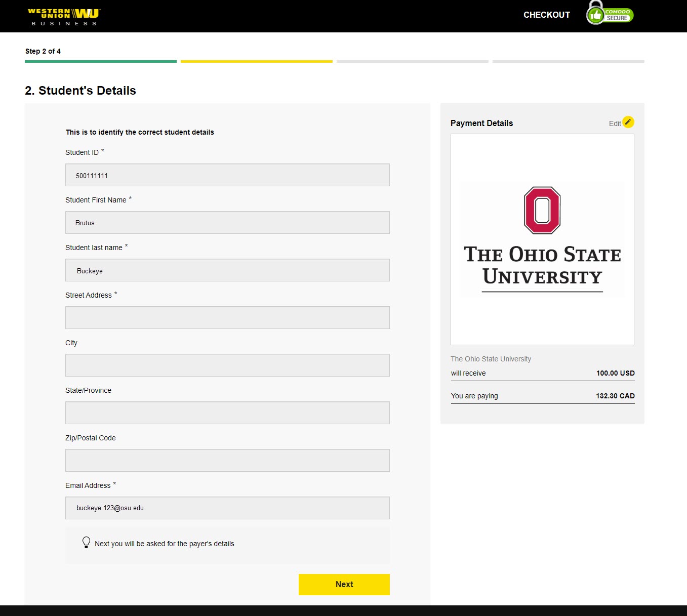This screenshot has width=687, height=616.
Task: Focus the Zip/Postal Code input field
Action: [227, 461]
